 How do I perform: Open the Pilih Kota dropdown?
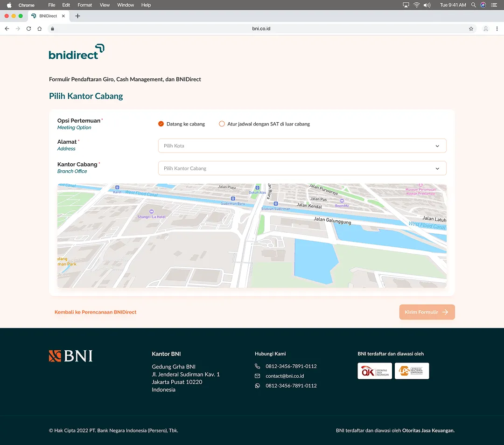click(302, 146)
